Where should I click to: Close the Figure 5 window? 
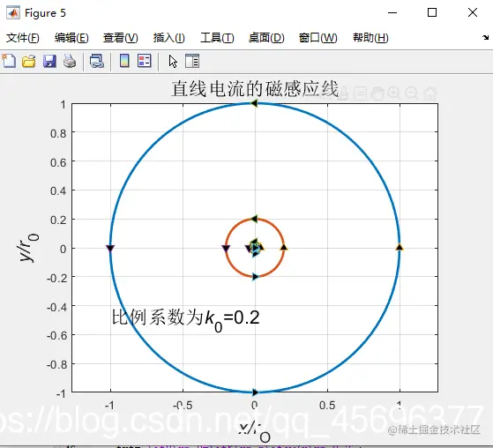coord(473,12)
